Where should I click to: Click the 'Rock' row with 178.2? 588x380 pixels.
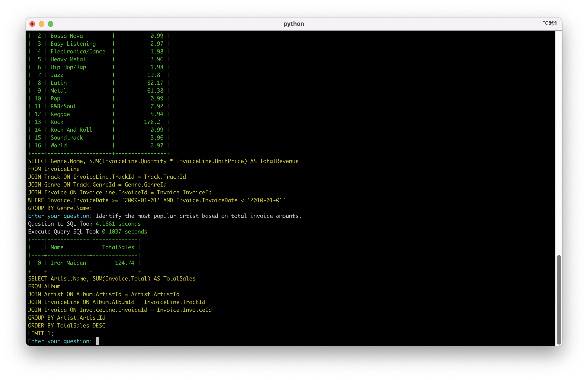coord(99,122)
